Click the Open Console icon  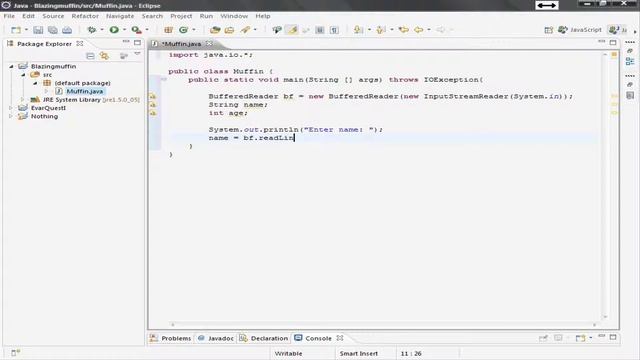tap(580, 338)
